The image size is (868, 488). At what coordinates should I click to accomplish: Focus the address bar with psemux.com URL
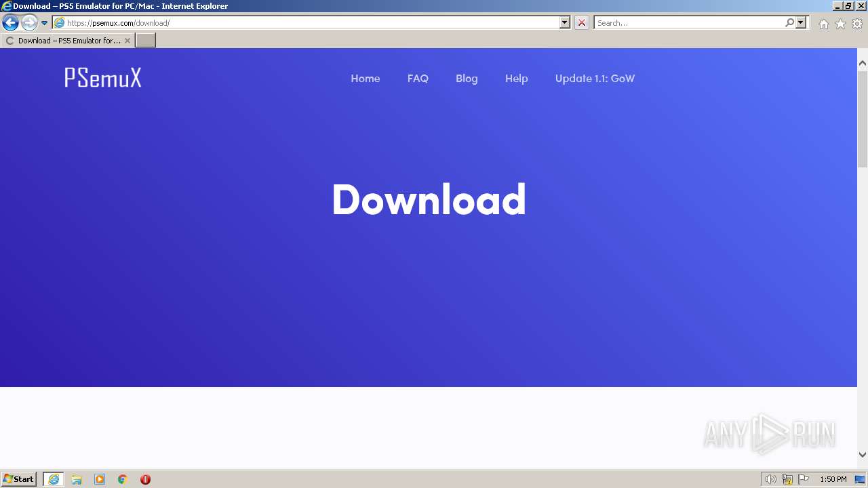(x=311, y=22)
